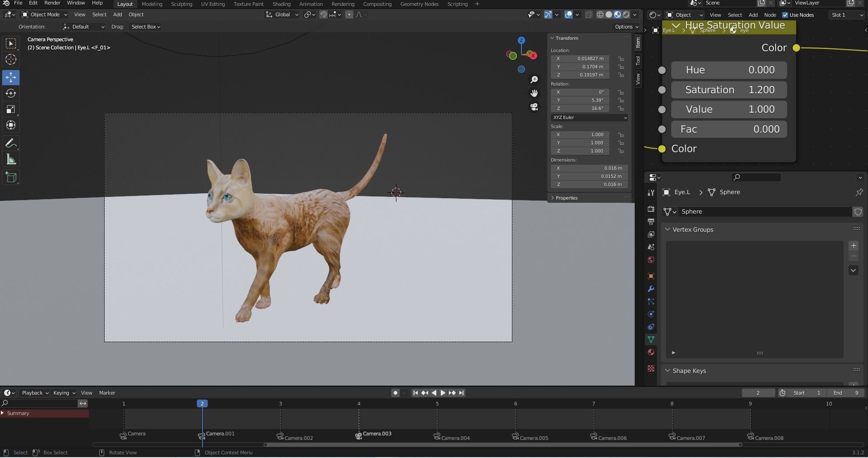Select the Cursor tool in toolbar
868x458 pixels.
click(11, 59)
